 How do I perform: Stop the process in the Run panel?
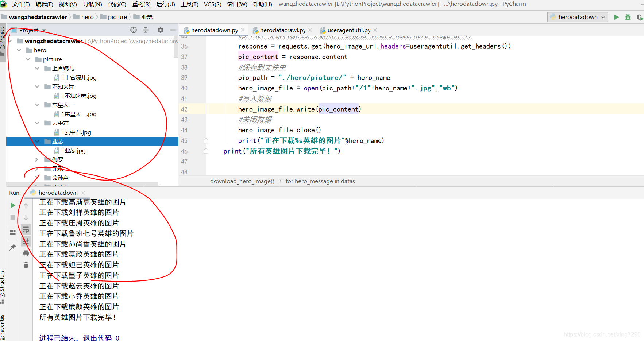pos(13,217)
